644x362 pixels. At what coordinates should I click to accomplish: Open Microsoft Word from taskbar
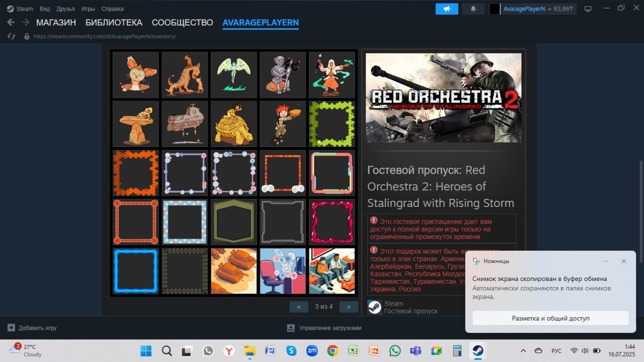coord(270,350)
